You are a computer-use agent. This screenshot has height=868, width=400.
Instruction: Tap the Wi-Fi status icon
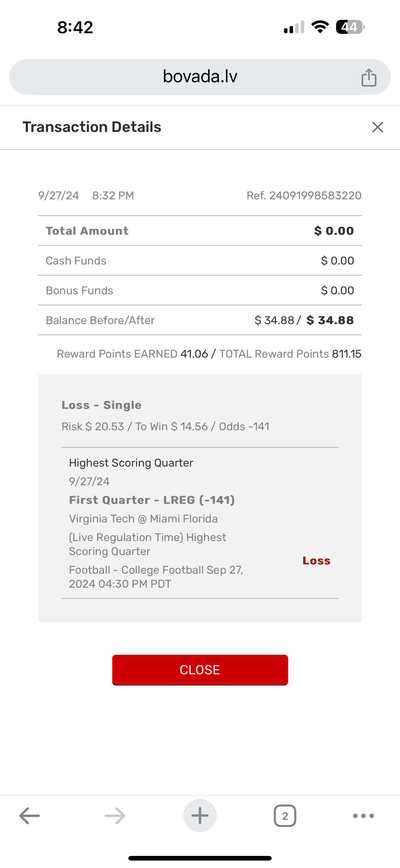click(x=320, y=27)
